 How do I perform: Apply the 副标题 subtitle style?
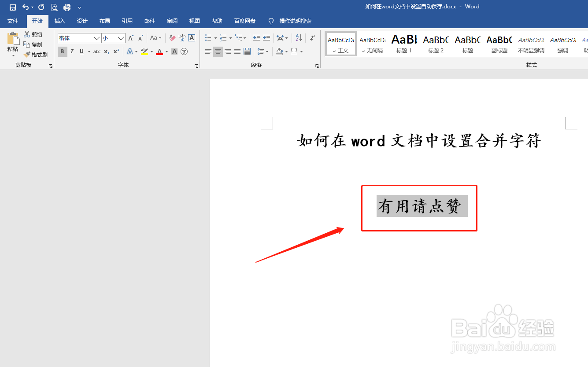pos(499,44)
